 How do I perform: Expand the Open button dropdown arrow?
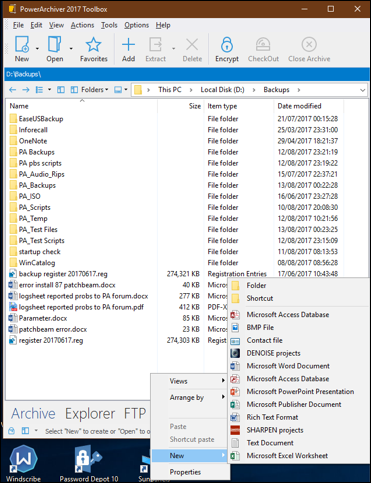pos(71,49)
